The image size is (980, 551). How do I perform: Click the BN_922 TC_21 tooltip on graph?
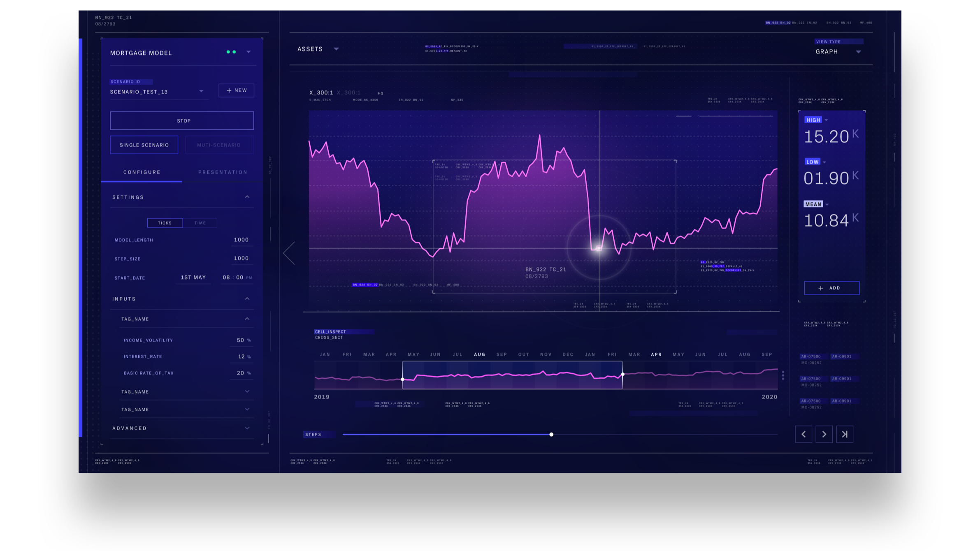[546, 269]
